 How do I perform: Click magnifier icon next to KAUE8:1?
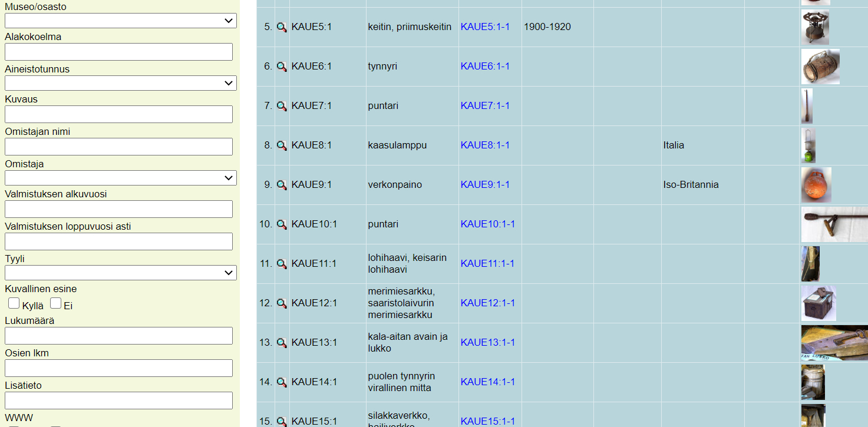(282, 145)
